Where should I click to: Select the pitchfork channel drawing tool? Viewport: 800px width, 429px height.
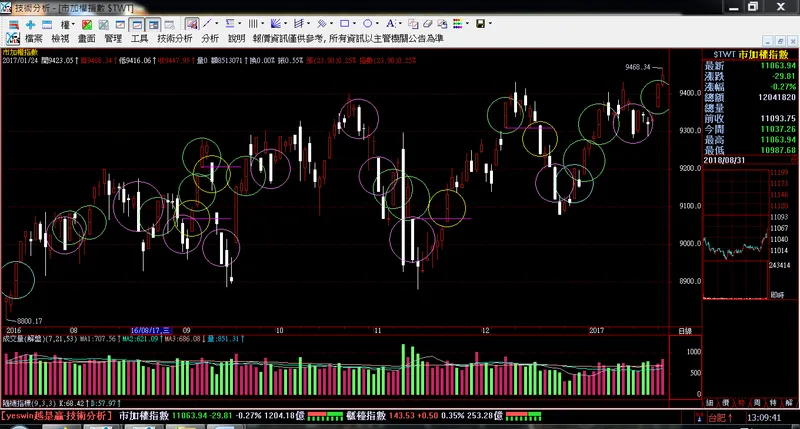pos(299,23)
